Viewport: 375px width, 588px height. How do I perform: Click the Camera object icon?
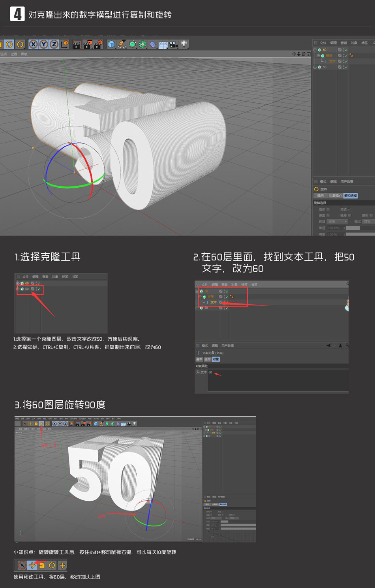tap(173, 45)
